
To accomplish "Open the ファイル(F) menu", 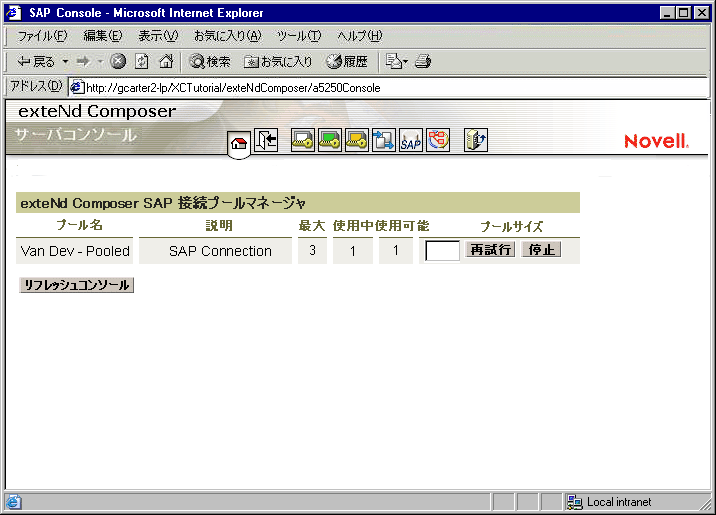I will [42, 36].
